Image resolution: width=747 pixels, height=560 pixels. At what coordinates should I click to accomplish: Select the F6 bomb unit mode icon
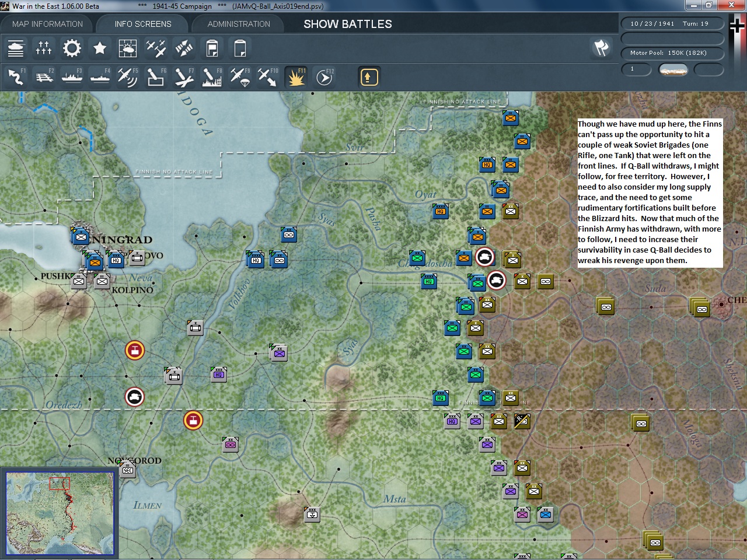[156, 77]
